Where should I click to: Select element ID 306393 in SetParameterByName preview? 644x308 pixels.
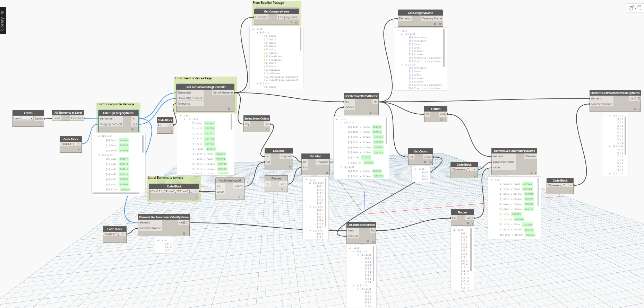click(x=530, y=235)
